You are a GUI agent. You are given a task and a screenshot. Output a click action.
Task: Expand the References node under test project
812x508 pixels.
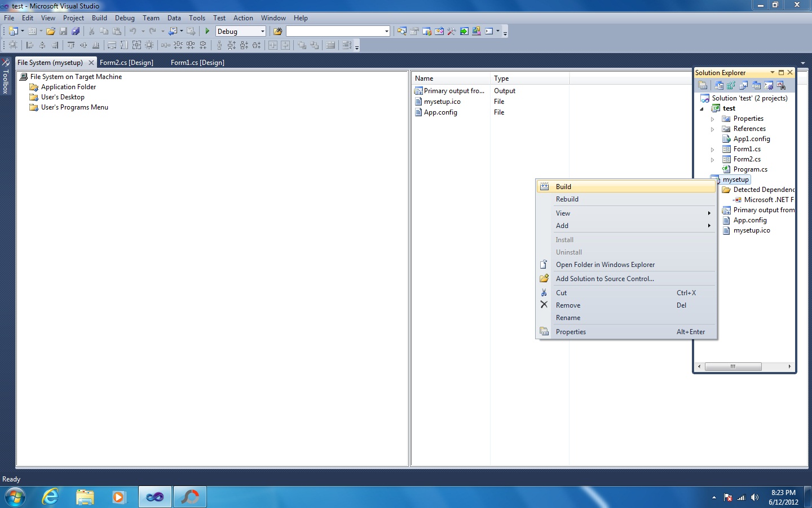(x=713, y=129)
